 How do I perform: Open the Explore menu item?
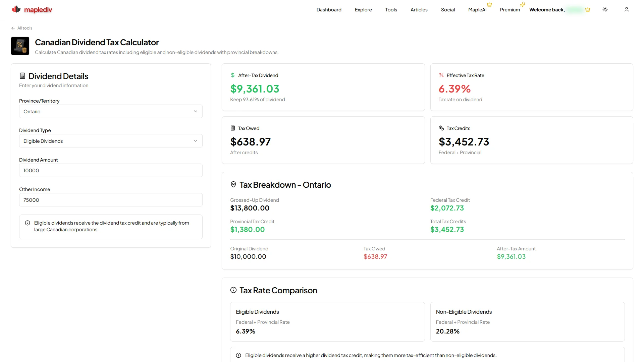[363, 10]
